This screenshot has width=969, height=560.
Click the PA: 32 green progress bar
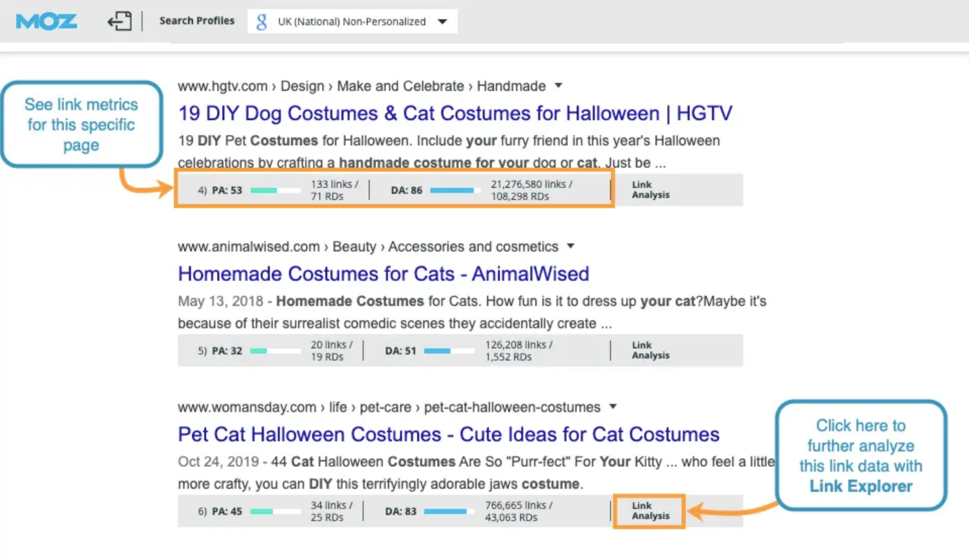[x=275, y=351]
